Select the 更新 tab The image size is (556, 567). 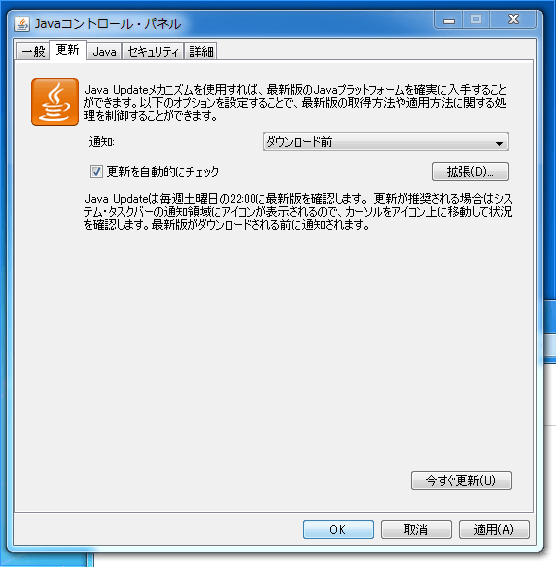pyautogui.click(x=68, y=50)
